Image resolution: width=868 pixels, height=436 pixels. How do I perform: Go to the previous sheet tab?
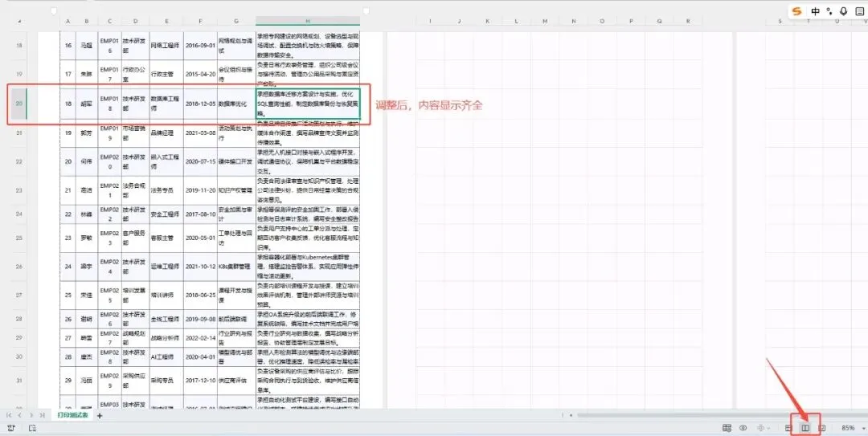(19, 415)
